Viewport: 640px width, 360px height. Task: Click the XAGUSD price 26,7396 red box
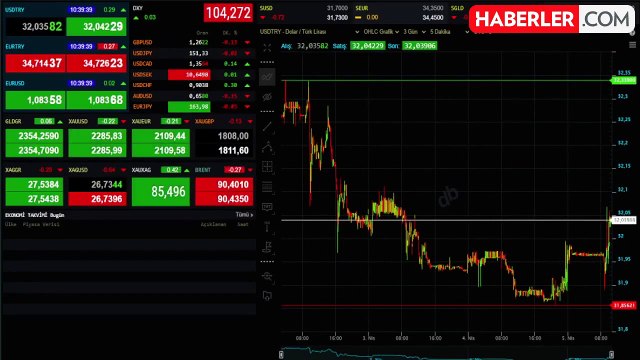[98, 199]
